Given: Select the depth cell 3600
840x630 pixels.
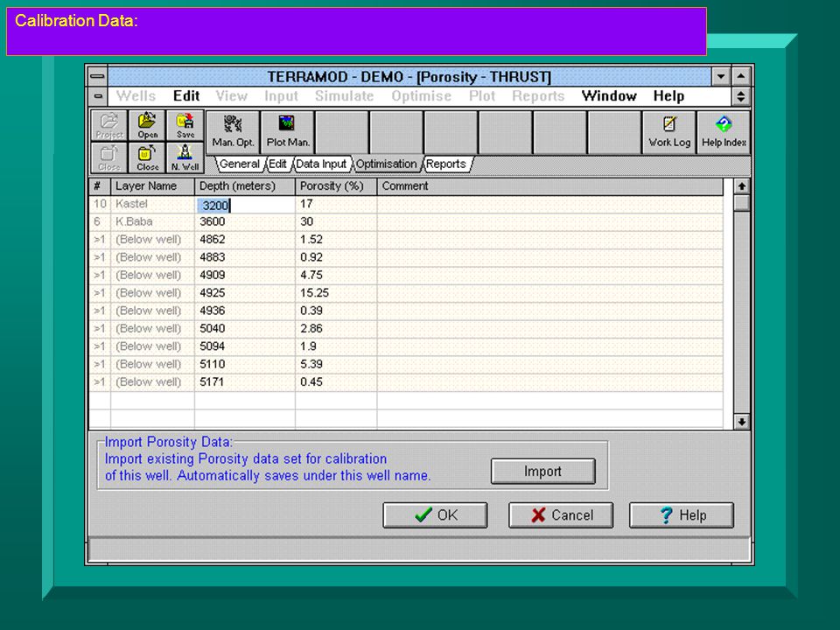Looking at the screenshot, I should (245, 221).
